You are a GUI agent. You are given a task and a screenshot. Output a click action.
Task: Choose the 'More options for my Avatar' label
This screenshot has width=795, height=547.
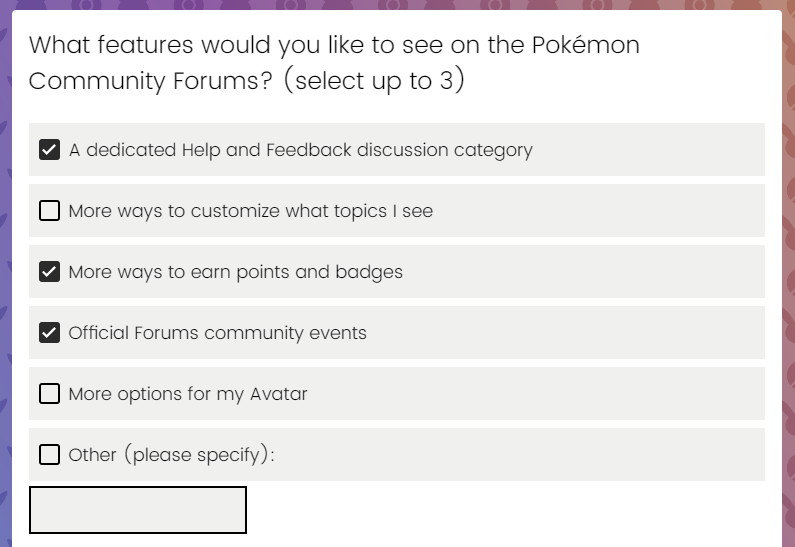tap(188, 394)
